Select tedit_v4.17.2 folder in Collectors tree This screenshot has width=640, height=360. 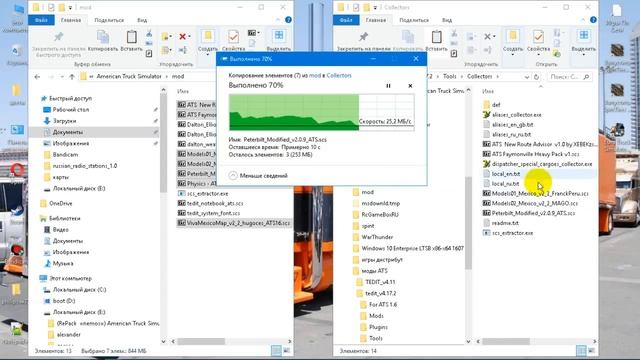(380, 293)
